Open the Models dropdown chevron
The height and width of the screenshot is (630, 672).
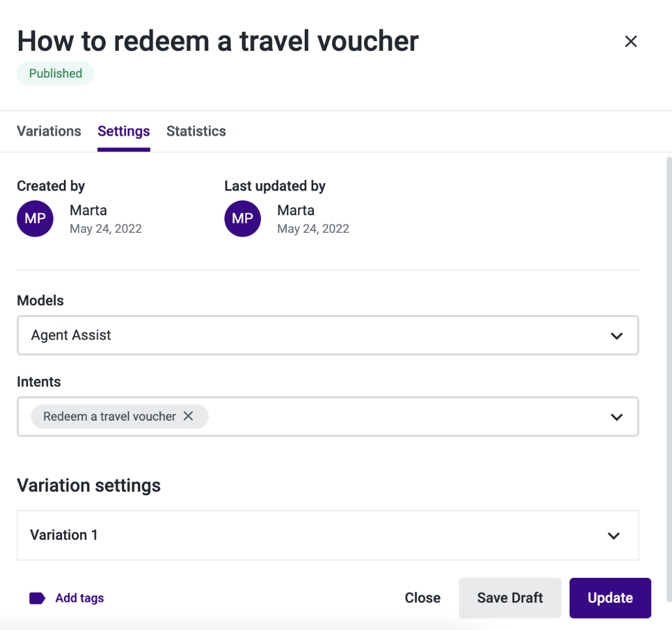pyautogui.click(x=617, y=336)
